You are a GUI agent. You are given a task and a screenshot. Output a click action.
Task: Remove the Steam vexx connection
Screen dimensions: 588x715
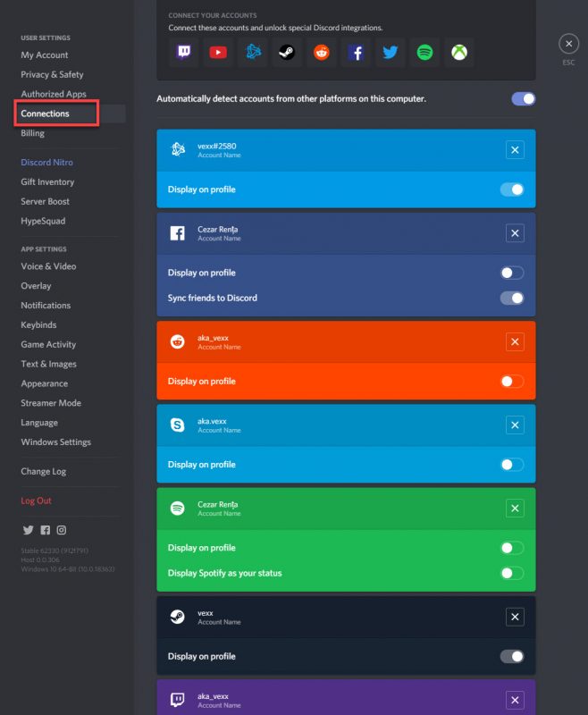[x=515, y=617]
